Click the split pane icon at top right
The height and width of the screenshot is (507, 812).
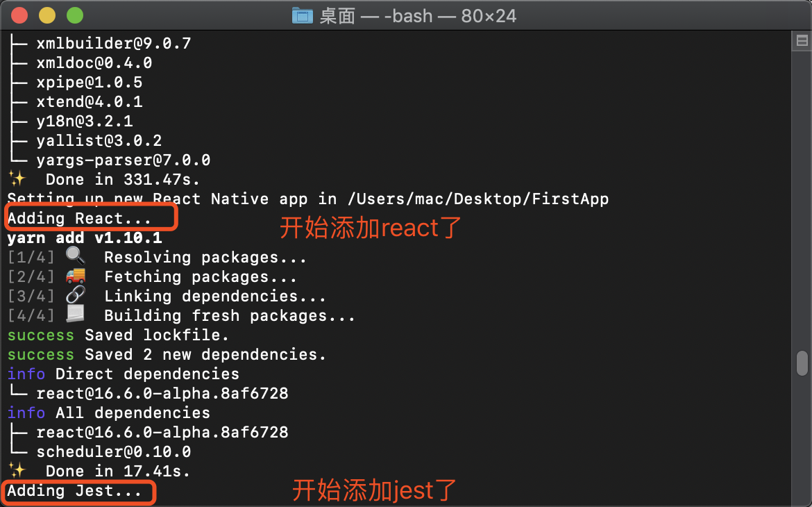click(802, 40)
